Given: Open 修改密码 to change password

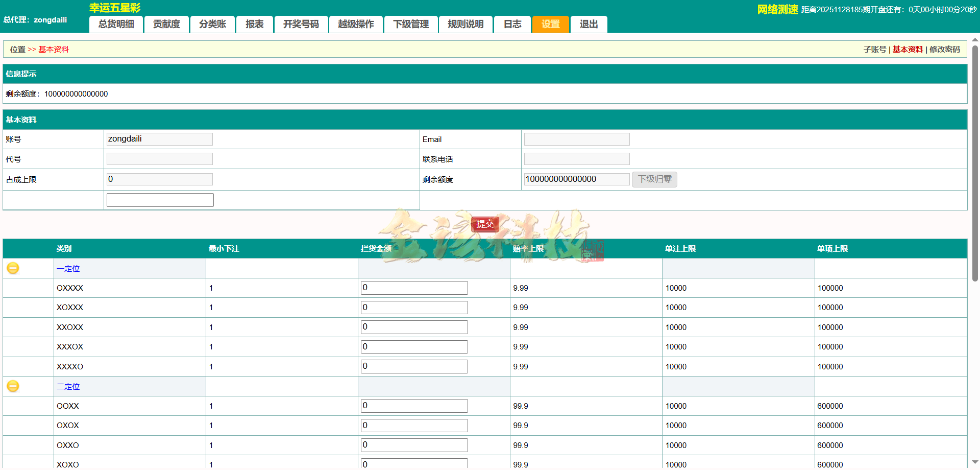Looking at the screenshot, I should tap(945, 49).
